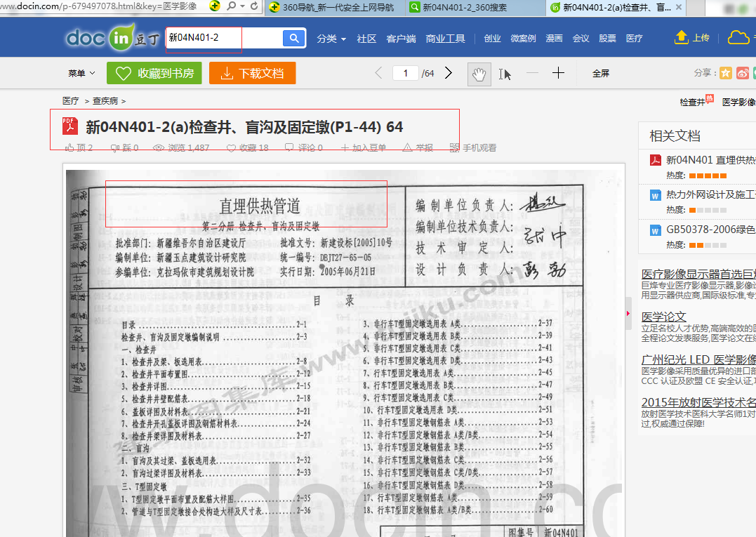The image size is (756, 537).
Task: Go to the 会议 category link
Action: point(581,39)
